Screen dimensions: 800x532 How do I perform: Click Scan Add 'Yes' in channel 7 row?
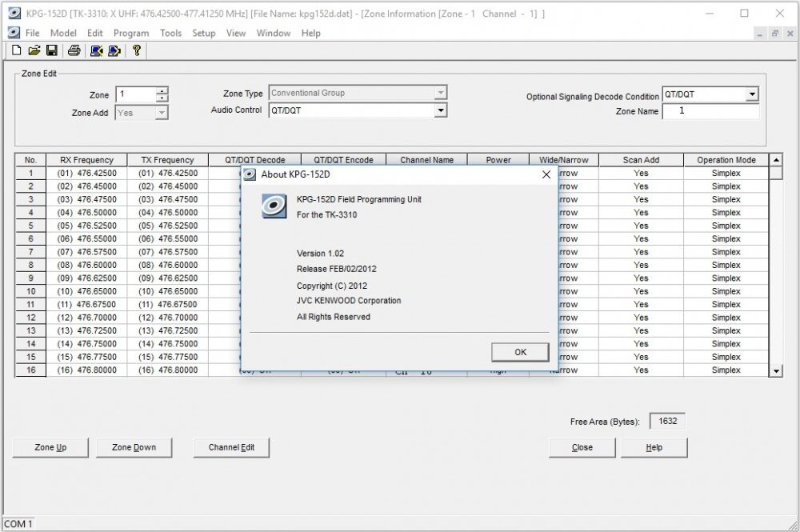click(642, 252)
